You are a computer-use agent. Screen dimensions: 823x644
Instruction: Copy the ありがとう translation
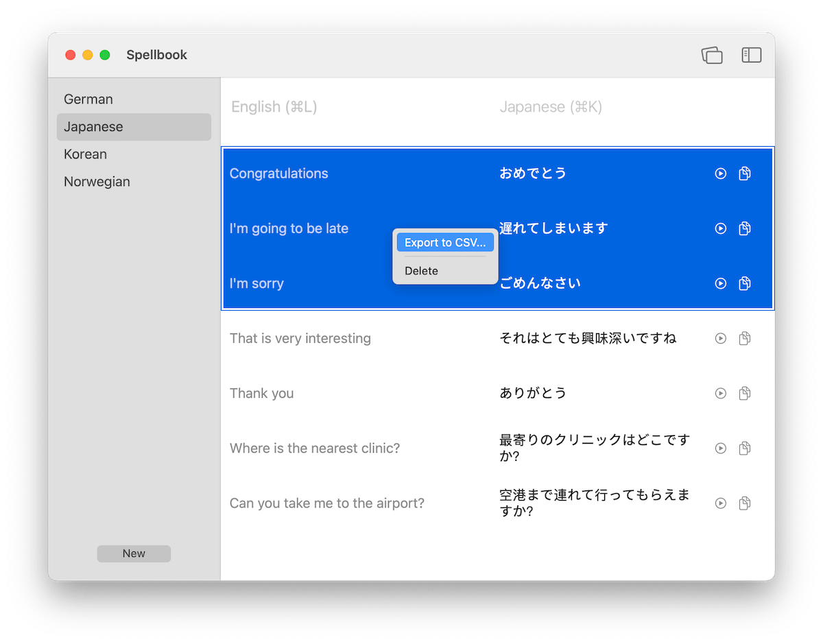(745, 393)
